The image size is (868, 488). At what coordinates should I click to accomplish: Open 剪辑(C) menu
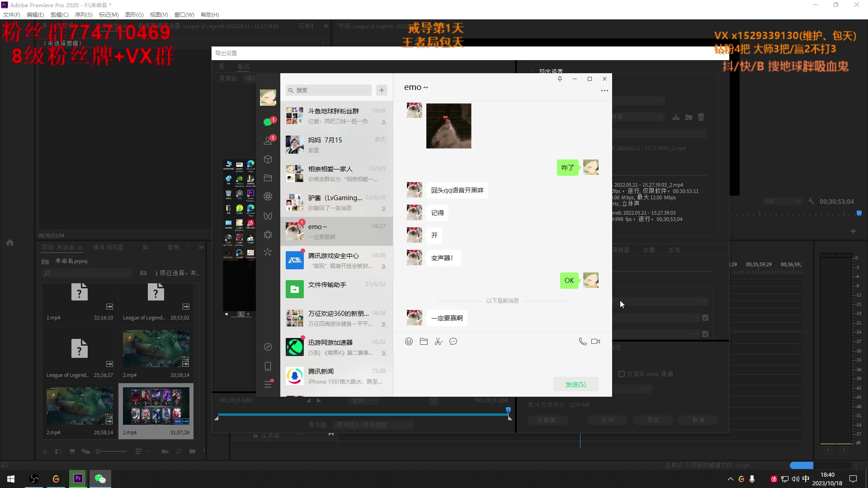tap(59, 14)
